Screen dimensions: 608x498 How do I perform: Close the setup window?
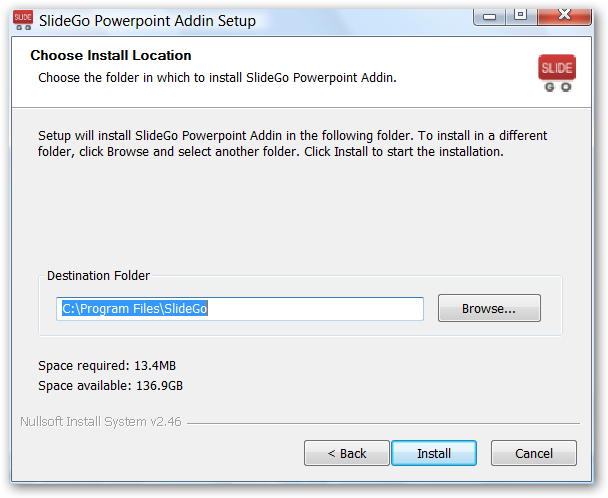tap(565, 16)
